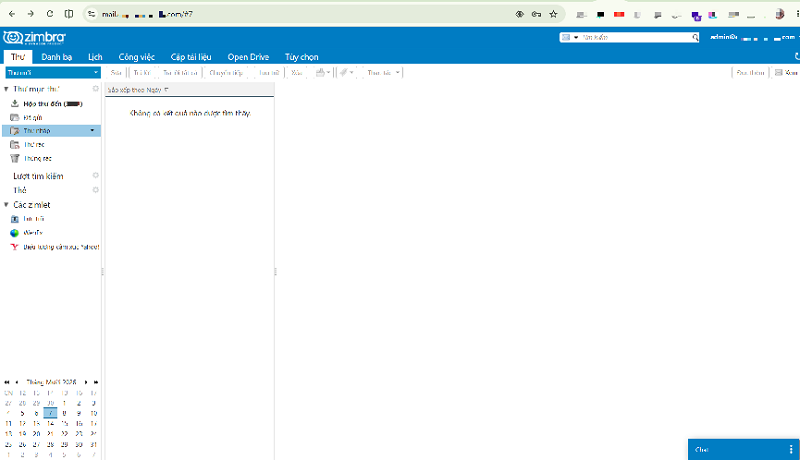Click the magnifier icon in Zimbra search box
Screen dimensions: 800x460
695,37
